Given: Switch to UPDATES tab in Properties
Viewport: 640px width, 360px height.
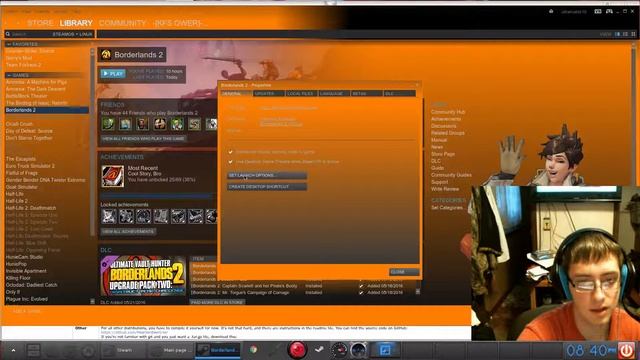Looking at the screenshot, I should coord(269,93).
